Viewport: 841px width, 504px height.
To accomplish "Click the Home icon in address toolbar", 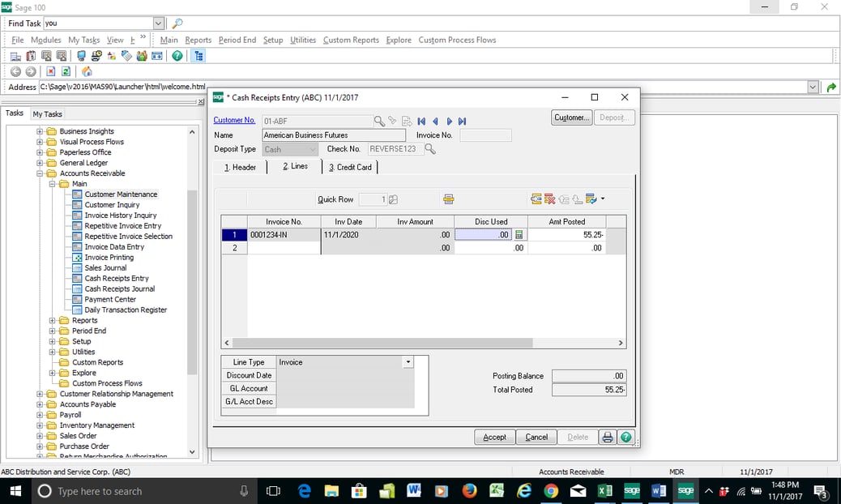I will [86, 71].
